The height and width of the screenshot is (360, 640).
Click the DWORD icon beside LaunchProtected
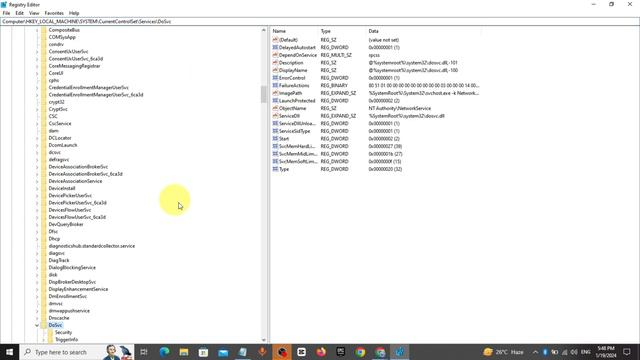pos(275,101)
